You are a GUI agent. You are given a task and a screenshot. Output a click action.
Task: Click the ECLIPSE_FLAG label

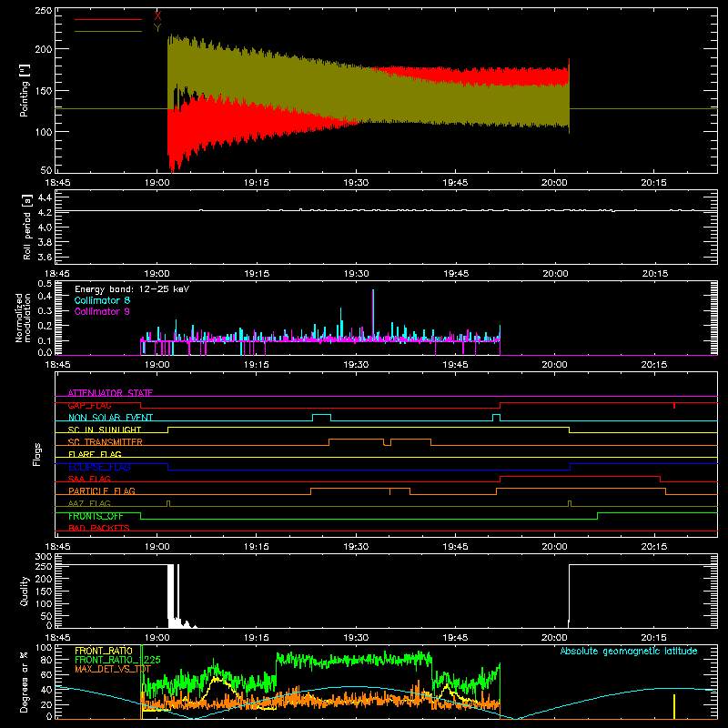(x=99, y=467)
